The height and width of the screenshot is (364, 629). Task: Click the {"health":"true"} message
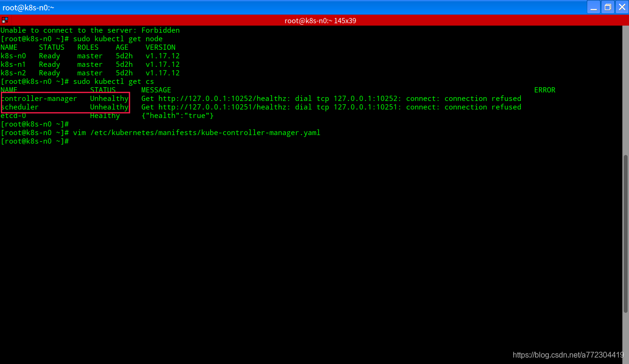[x=177, y=116]
